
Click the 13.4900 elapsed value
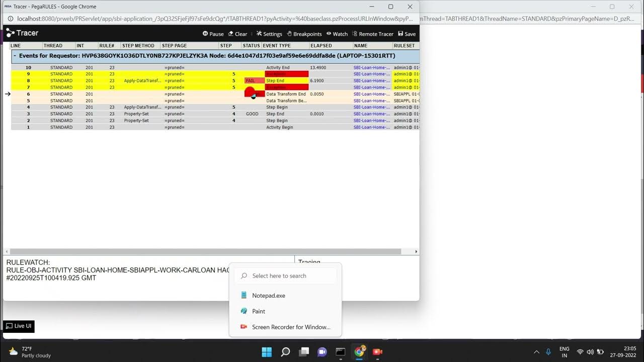coord(318,67)
